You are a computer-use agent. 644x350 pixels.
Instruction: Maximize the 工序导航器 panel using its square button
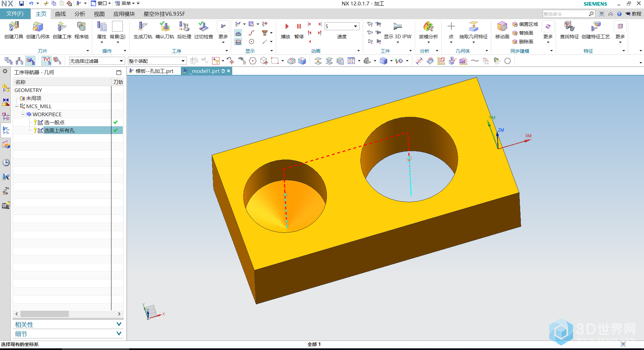click(118, 73)
